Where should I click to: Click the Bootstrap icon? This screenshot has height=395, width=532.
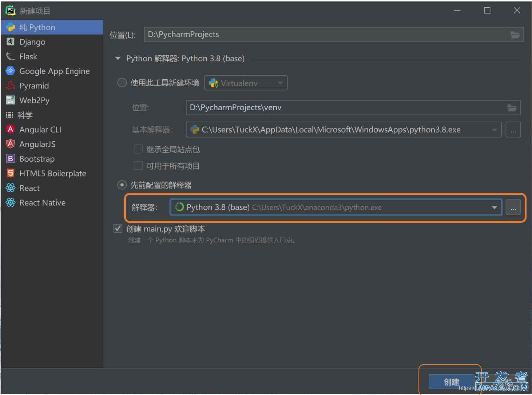click(11, 159)
